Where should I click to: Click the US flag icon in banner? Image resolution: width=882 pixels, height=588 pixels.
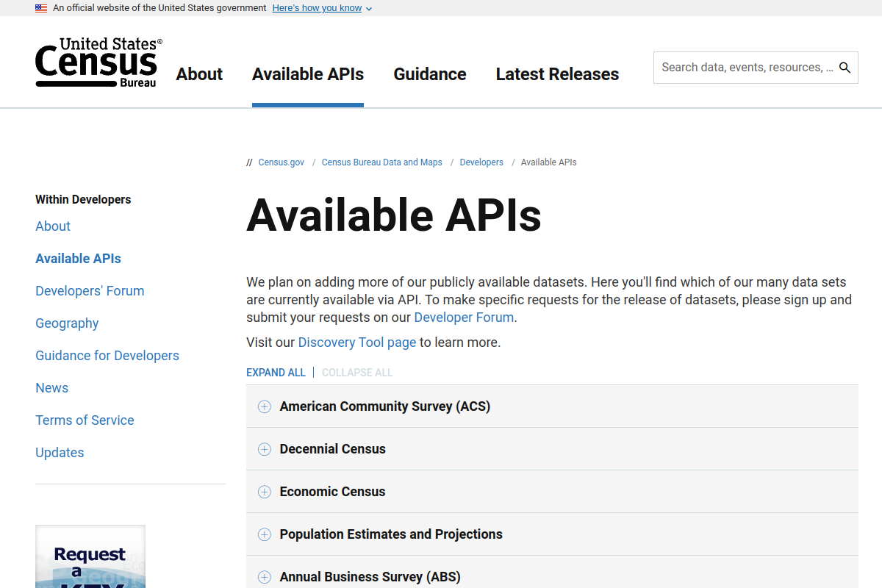click(41, 8)
